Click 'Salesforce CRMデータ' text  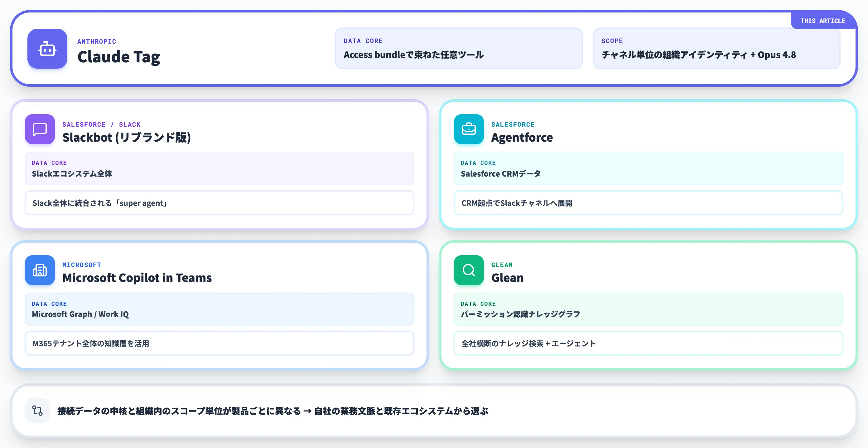tap(500, 173)
